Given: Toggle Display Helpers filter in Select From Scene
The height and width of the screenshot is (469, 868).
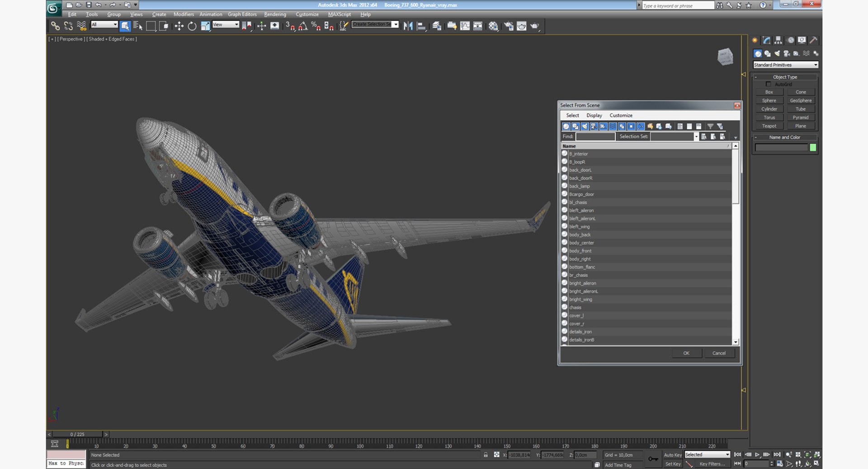Looking at the screenshot, I should pos(603,127).
